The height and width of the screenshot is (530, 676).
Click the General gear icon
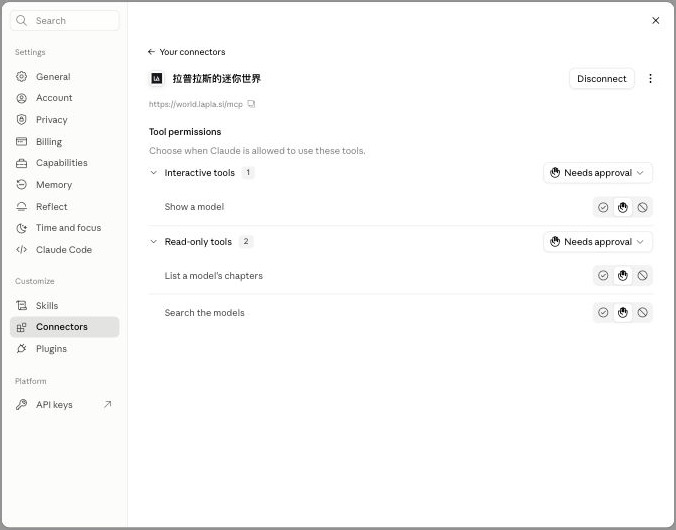pos(21,76)
